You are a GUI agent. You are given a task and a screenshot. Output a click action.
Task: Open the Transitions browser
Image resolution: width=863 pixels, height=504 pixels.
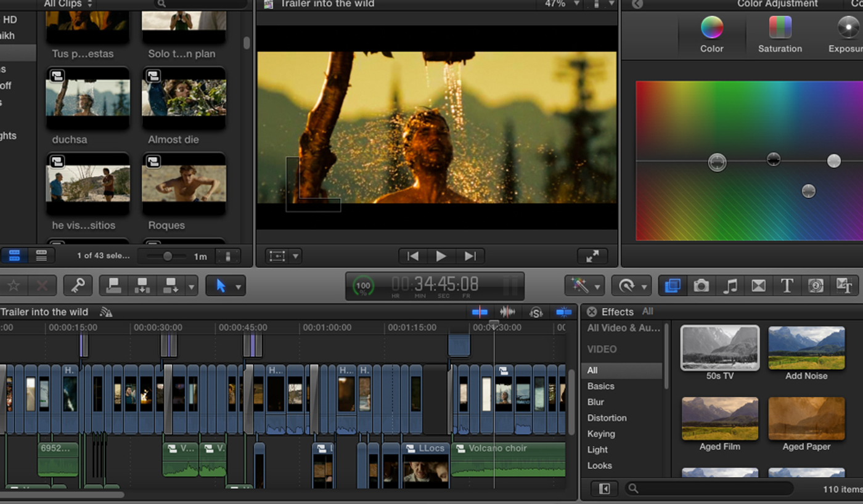pyautogui.click(x=758, y=285)
